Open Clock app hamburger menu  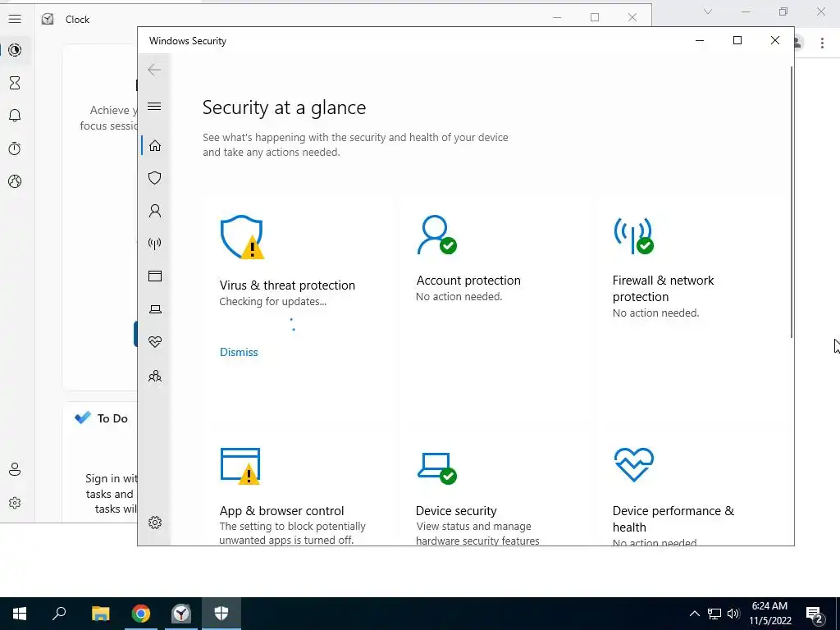[15, 20]
